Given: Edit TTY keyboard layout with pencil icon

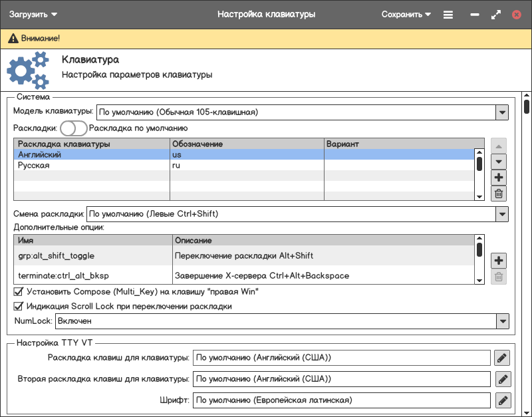Looking at the screenshot, I should [502, 358].
